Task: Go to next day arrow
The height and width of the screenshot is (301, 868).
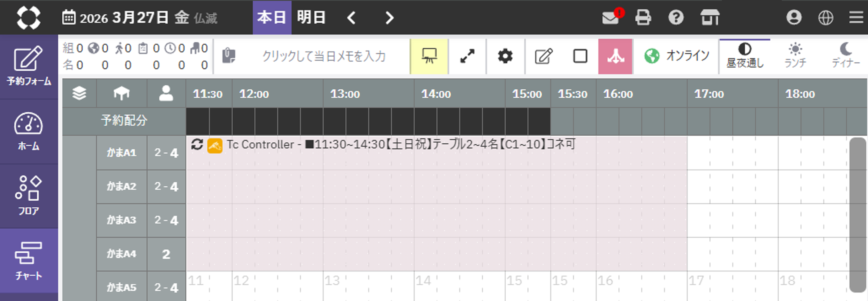Action: click(389, 17)
